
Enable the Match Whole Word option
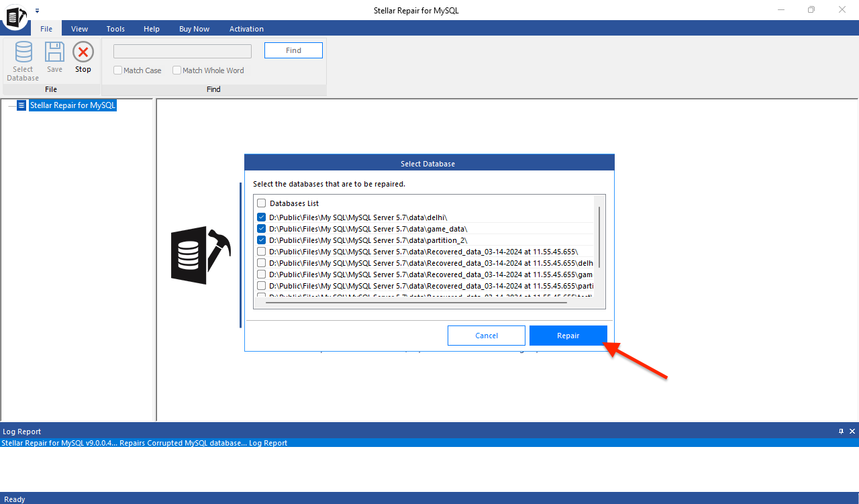(x=176, y=70)
